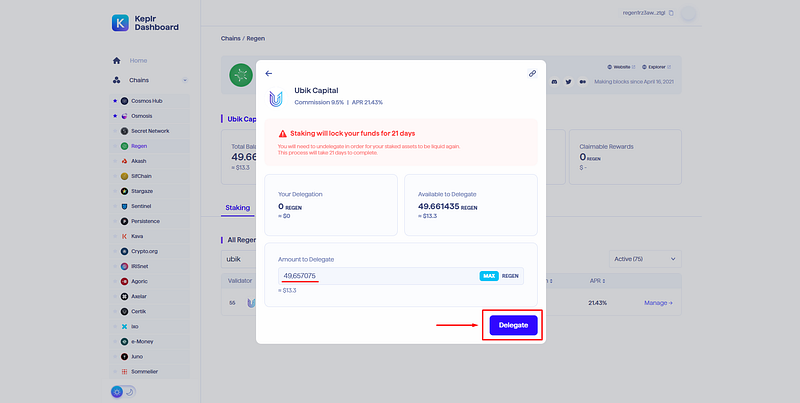This screenshot has height=403, width=800.
Task: Open the Active (75) dropdown
Action: click(x=645, y=259)
